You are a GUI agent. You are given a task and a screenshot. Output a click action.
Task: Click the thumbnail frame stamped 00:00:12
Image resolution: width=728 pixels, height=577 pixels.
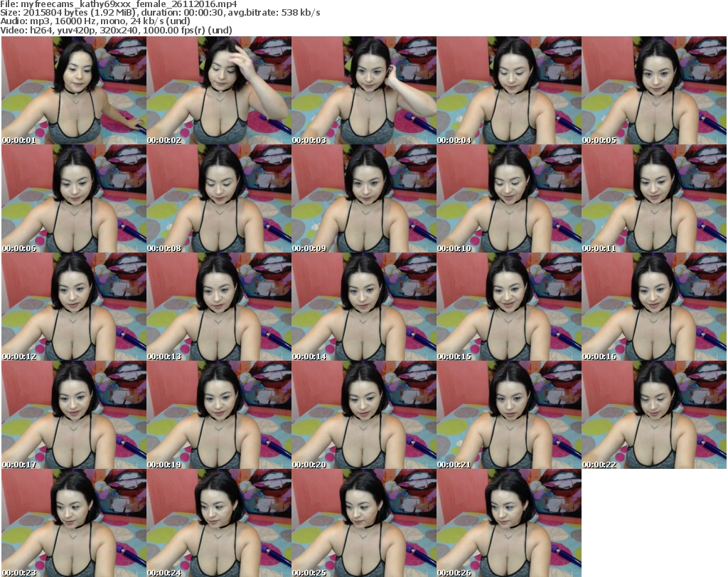coord(74,307)
